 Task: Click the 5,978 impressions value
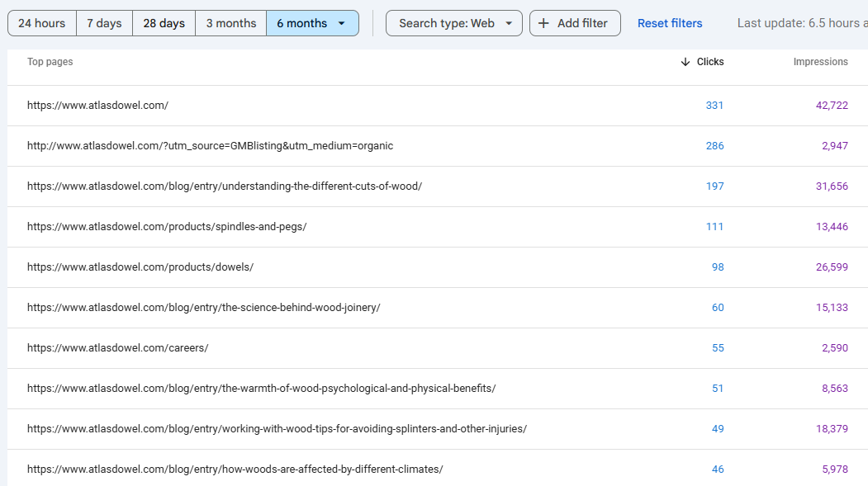pos(835,469)
